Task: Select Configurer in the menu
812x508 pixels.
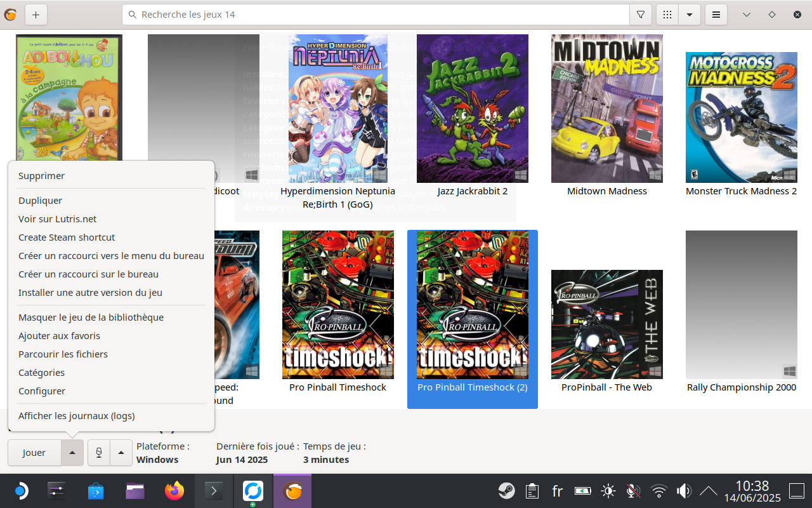Action: click(x=111, y=391)
